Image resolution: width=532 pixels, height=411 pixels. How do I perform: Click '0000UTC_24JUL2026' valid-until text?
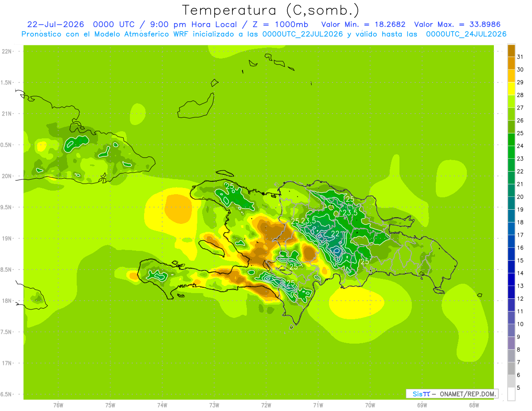(466, 34)
